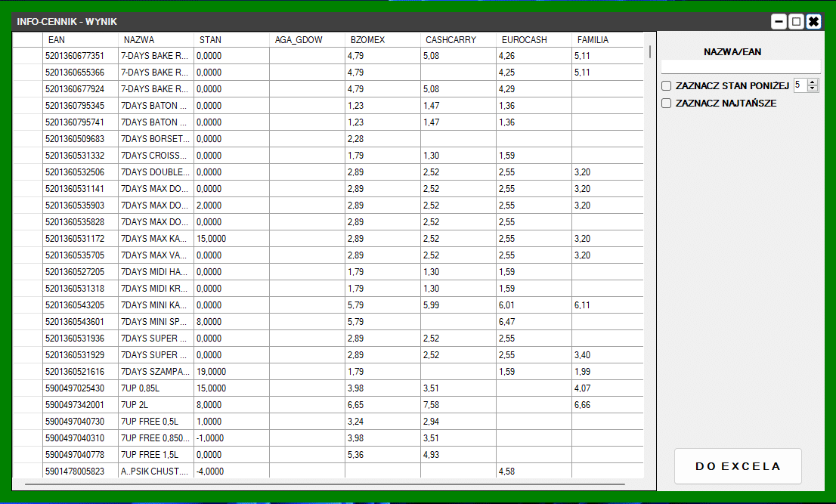Sort by the NAZWA column header
This screenshot has height=504, width=836.
pos(156,39)
